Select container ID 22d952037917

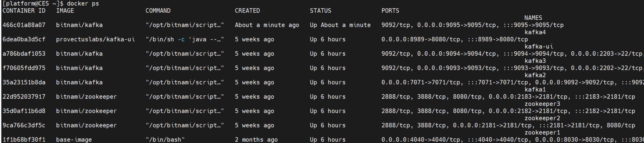(24, 97)
